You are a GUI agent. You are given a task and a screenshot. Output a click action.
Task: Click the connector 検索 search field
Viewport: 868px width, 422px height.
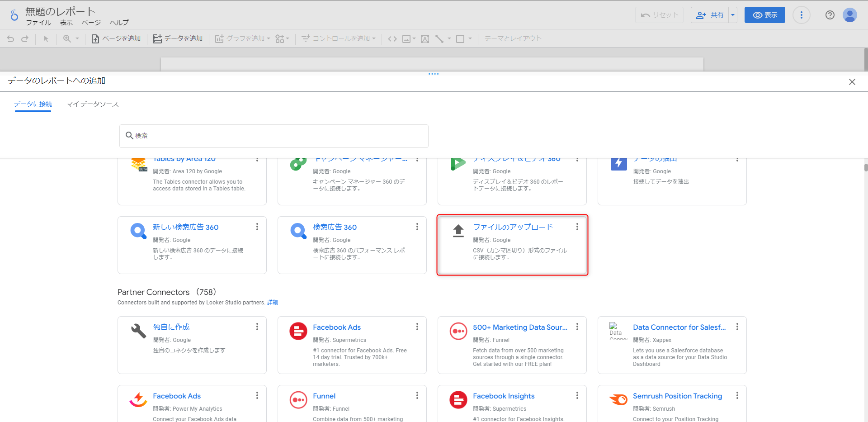[x=274, y=136]
